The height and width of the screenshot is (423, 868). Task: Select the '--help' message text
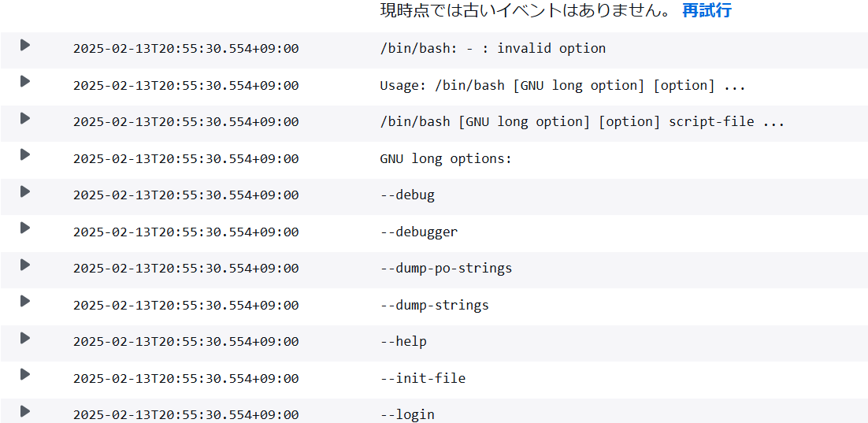pyautogui.click(x=403, y=342)
